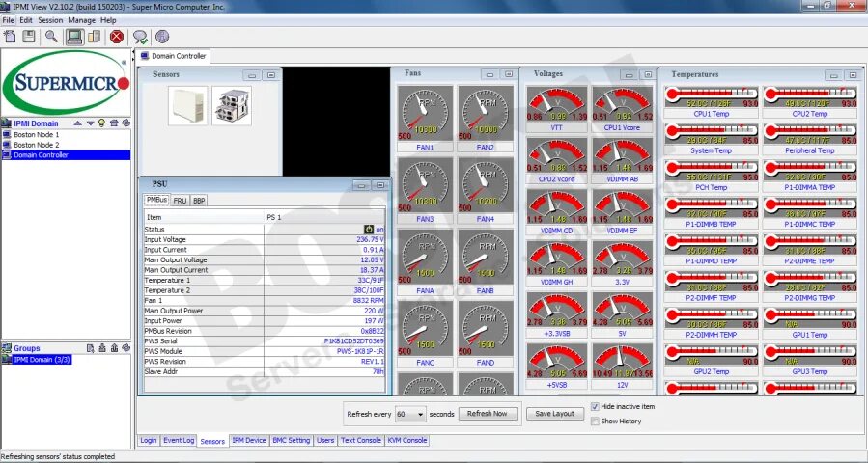Click the Input Voltage value 236.75 V
The width and height of the screenshot is (868, 463).
pos(370,239)
